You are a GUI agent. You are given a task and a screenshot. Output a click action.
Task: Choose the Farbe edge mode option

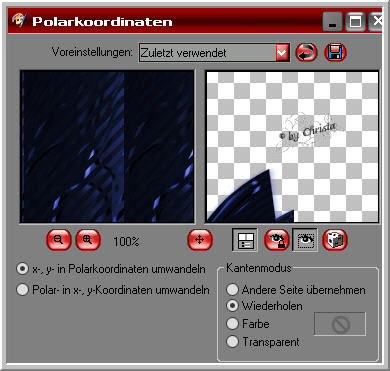pyautogui.click(x=248, y=323)
